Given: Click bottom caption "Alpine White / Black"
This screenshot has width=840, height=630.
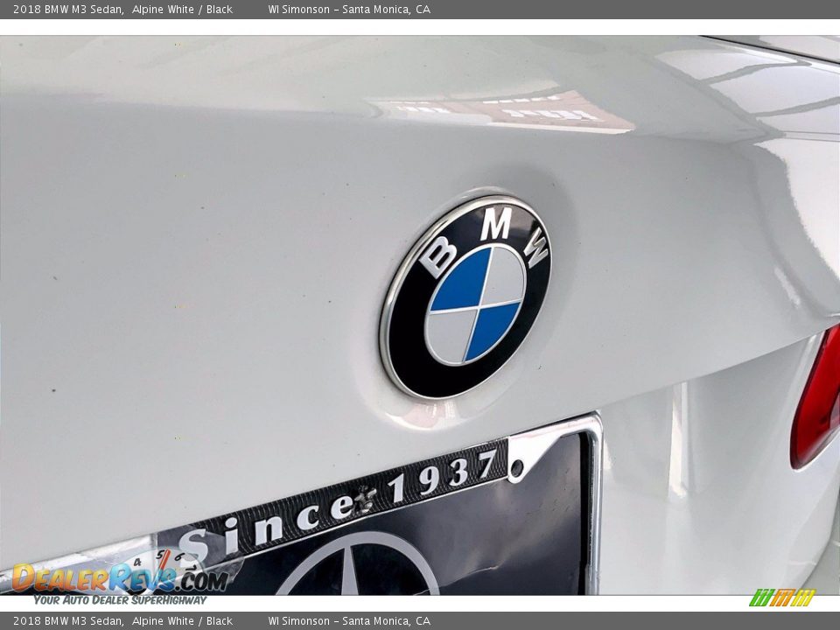Looking at the screenshot, I should [x=182, y=621].
